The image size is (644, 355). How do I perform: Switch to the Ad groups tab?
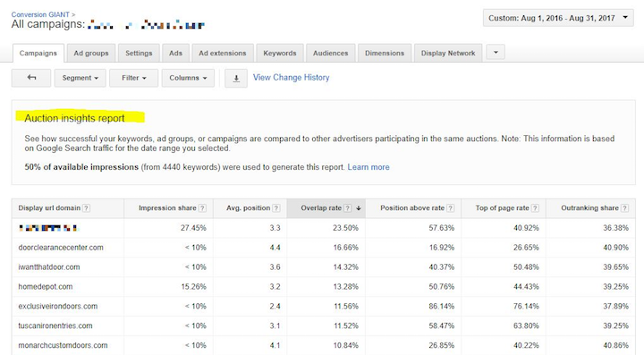(91, 54)
